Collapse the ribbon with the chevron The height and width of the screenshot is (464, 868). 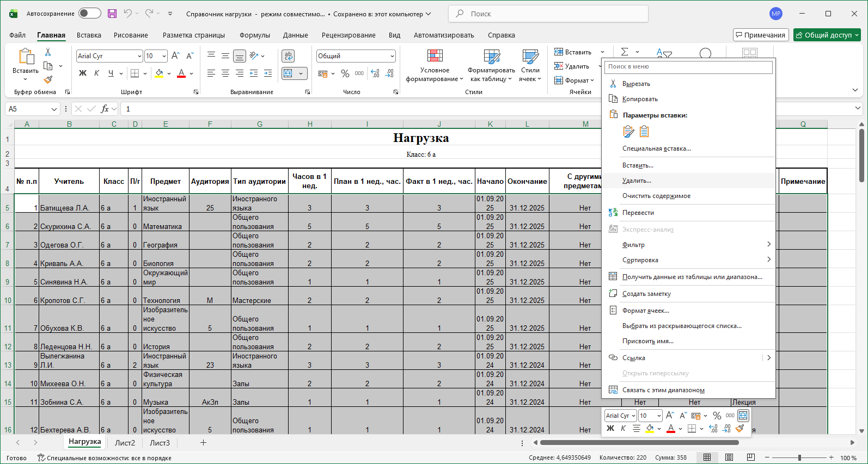(855, 90)
